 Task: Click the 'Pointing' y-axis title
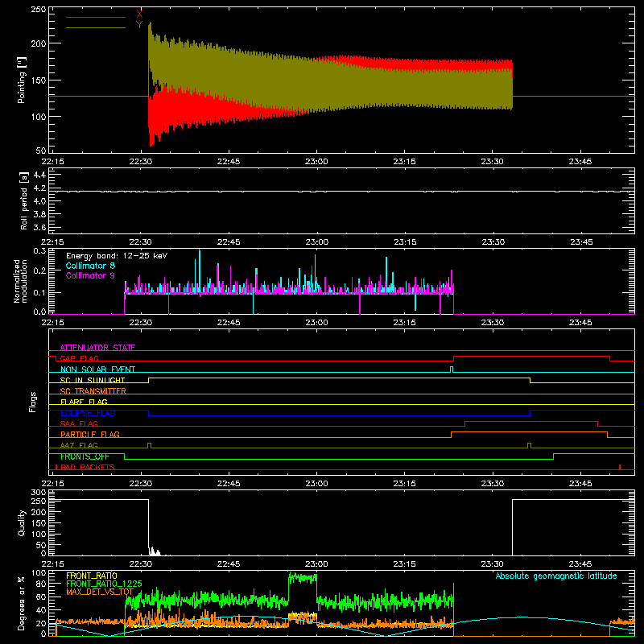pos(22,80)
